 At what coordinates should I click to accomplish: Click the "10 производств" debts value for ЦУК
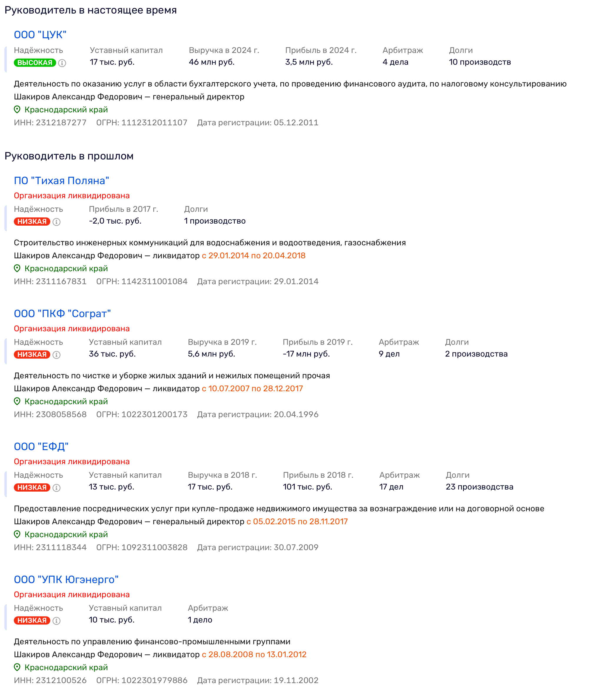coord(480,62)
